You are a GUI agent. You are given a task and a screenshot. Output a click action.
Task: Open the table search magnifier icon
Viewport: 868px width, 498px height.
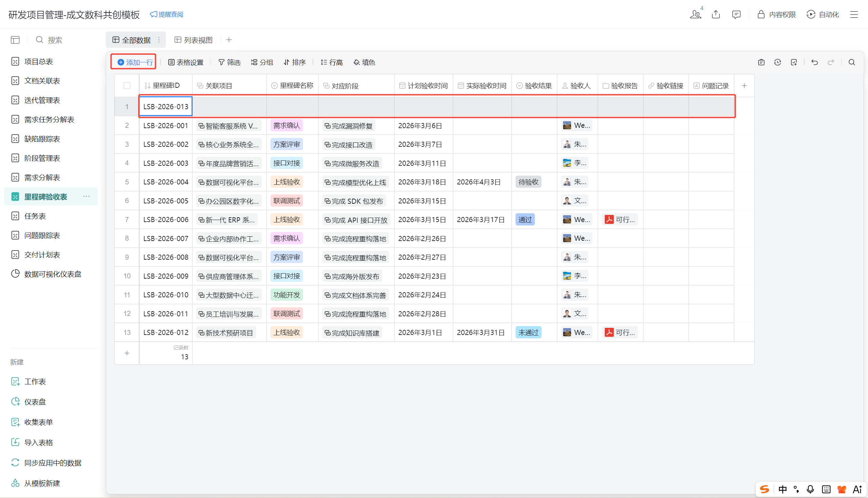click(852, 62)
